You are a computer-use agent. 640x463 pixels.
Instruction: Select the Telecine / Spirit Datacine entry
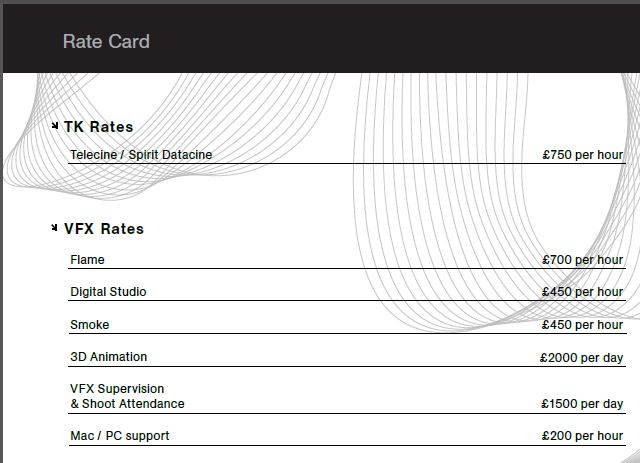(x=141, y=155)
